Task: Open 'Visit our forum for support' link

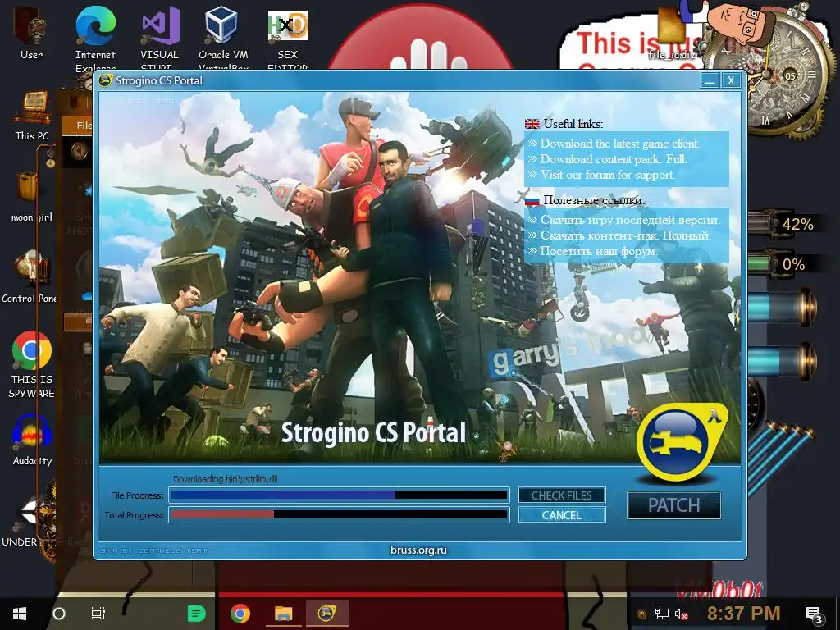Action: tap(608, 175)
